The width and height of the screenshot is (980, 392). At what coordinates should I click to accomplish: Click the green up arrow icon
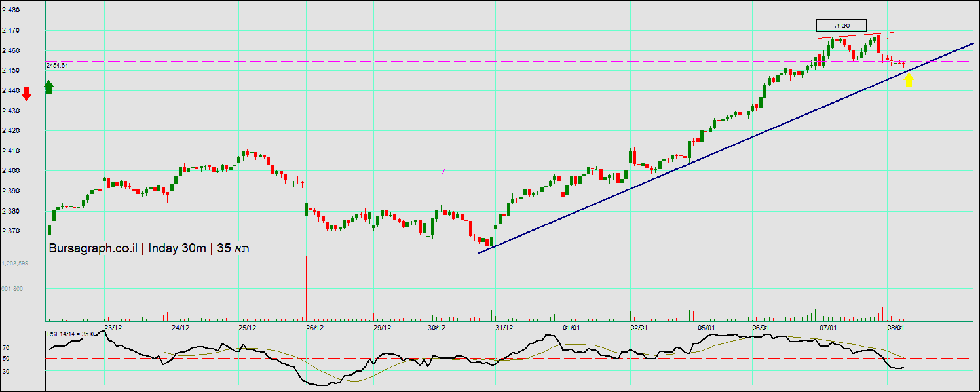tap(49, 87)
